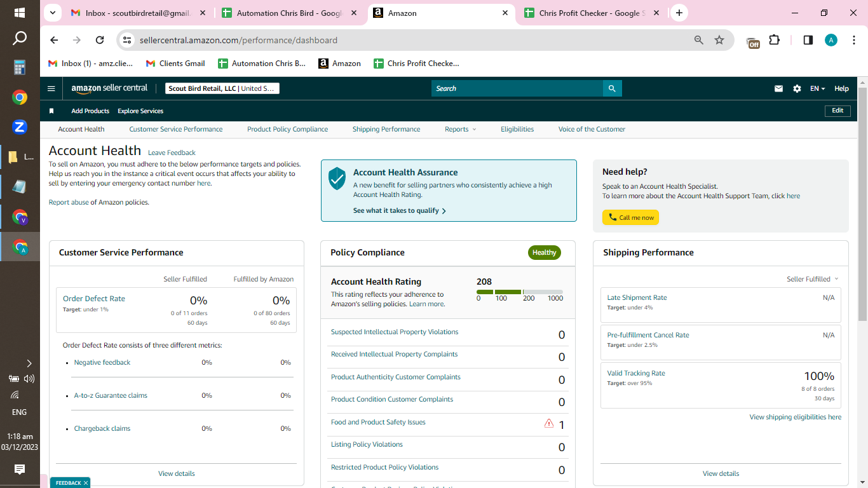
Task: Click View shipping eligibilities here link
Action: 796,417
